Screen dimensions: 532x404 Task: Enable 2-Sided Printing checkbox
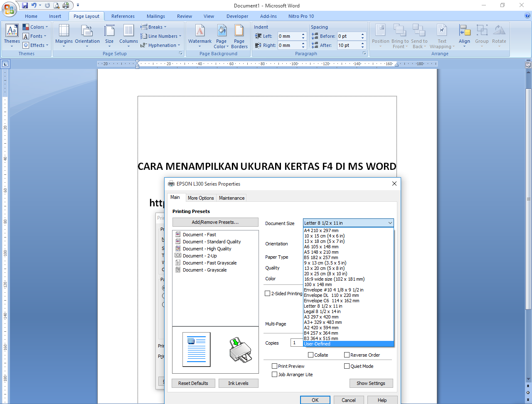click(x=268, y=294)
